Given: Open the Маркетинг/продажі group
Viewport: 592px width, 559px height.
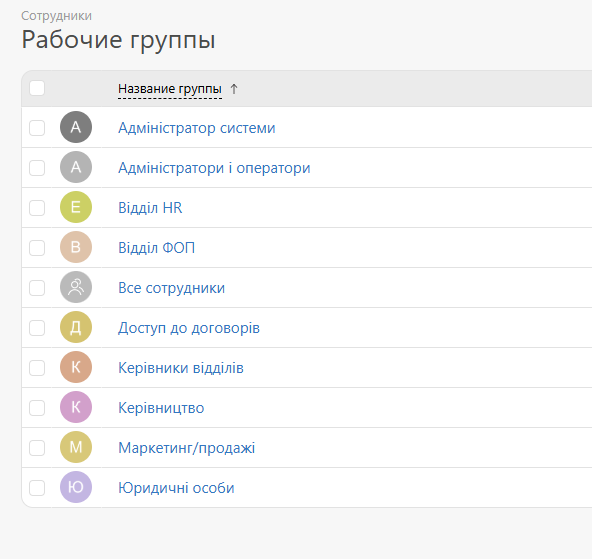Looking at the screenshot, I should 187,448.
